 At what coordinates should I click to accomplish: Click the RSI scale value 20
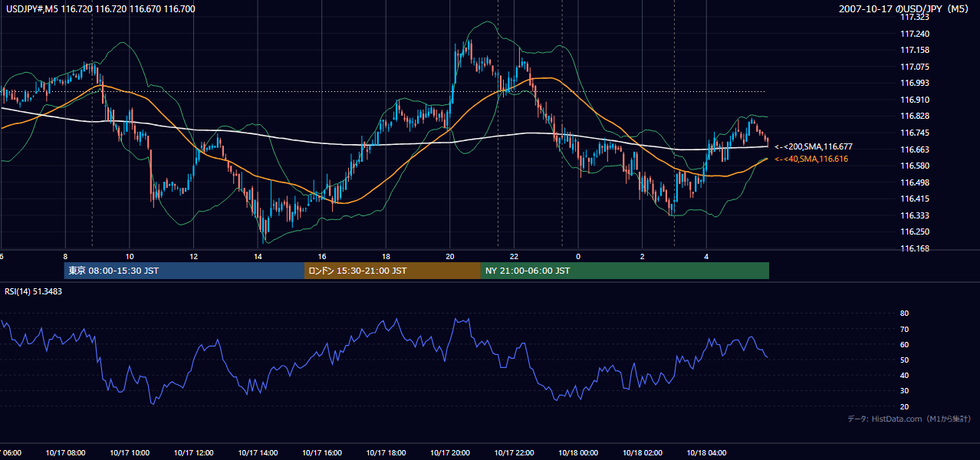(904, 406)
